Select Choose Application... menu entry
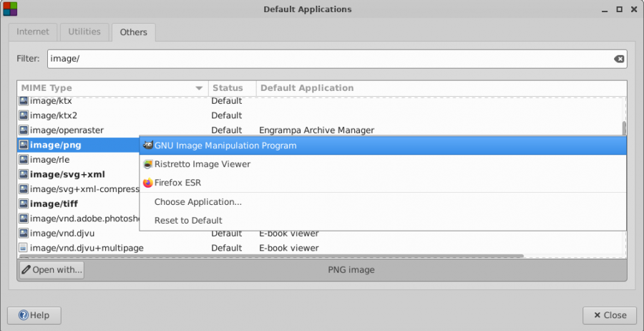This screenshot has width=644, height=331. [383, 202]
